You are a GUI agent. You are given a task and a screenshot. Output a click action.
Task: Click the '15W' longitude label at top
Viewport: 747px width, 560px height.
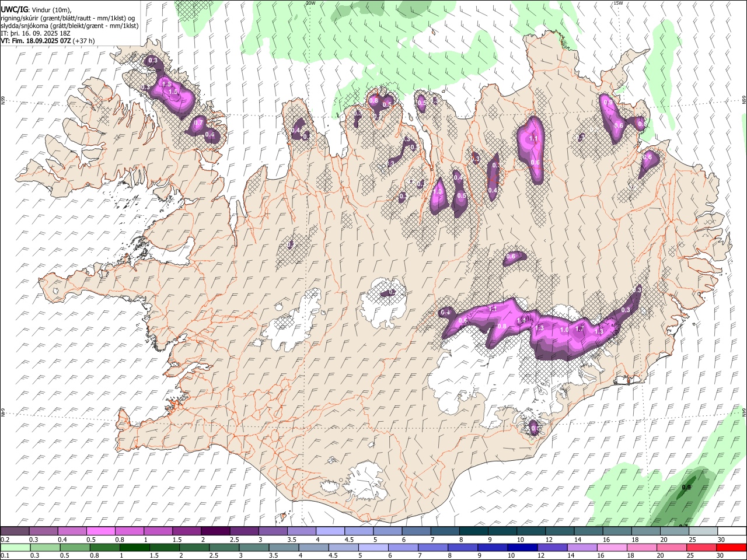pos(618,3)
